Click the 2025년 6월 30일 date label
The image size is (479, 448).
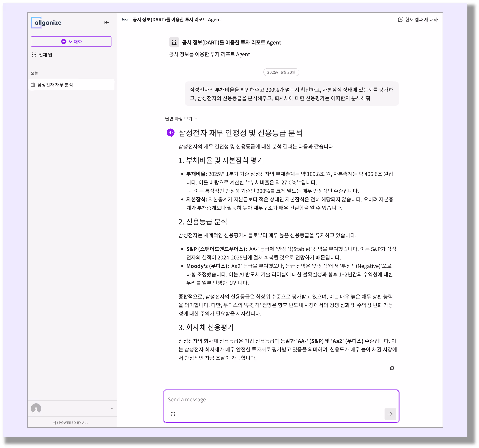click(281, 72)
